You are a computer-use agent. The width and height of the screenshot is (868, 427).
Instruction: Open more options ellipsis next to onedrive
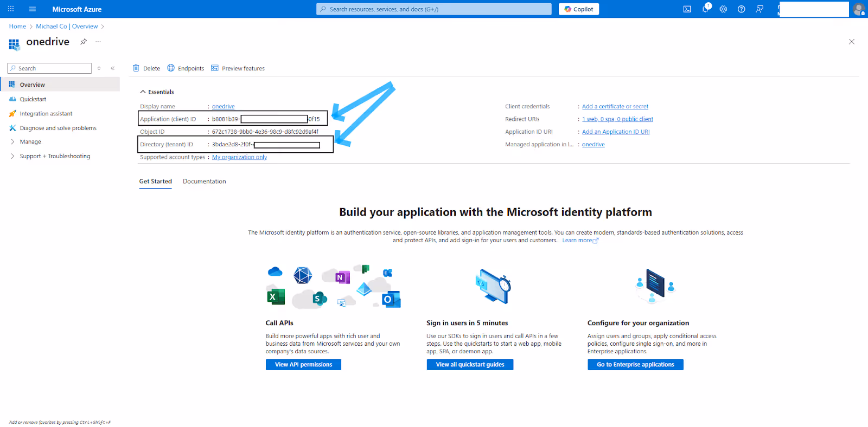tap(98, 42)
